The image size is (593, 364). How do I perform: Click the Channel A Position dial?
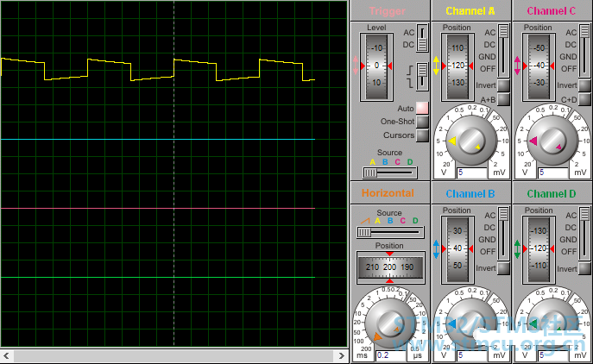tap(457, 67)
